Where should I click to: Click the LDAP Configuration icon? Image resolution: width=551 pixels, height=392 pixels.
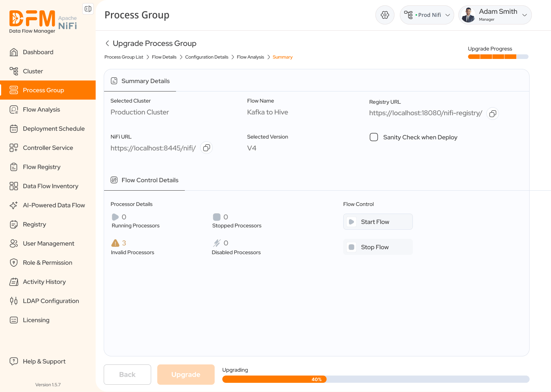tap(14, 301)
